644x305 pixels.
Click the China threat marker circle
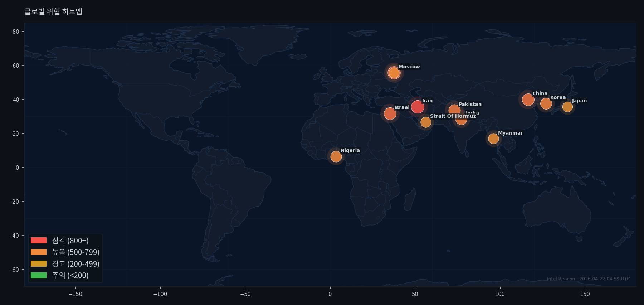click(x=528, y=100)
